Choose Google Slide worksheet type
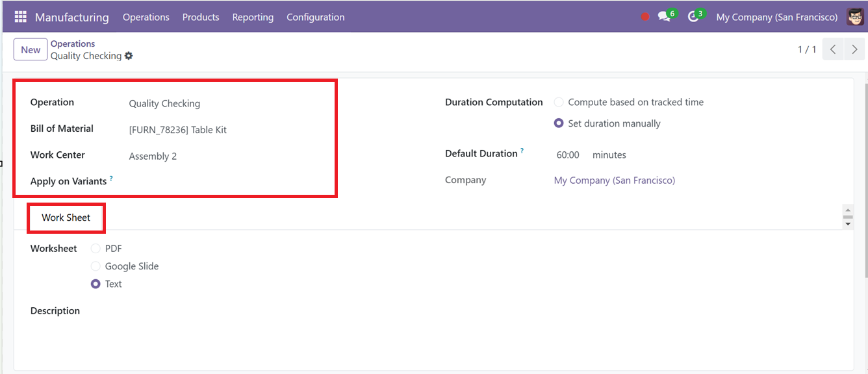 (x=96, y=266)
